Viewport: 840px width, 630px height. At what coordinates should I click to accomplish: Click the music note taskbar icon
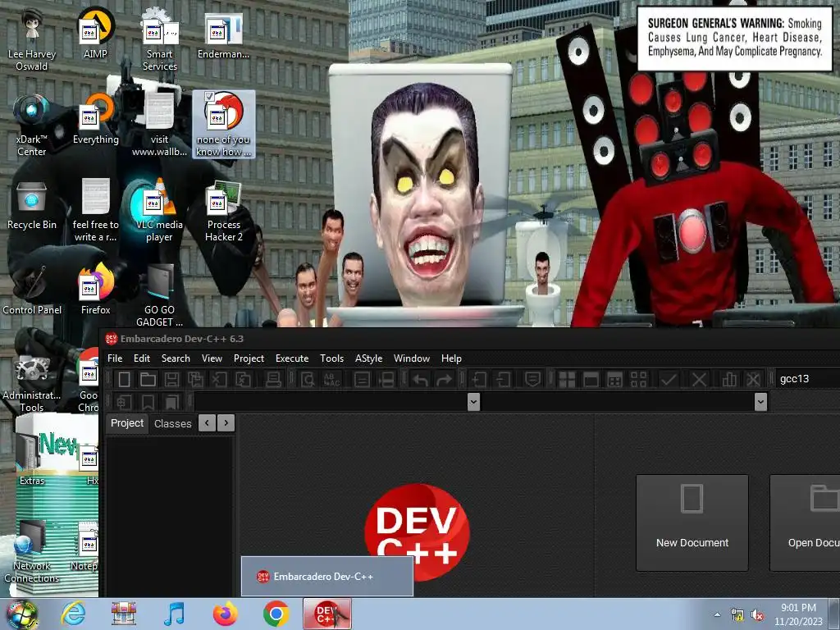pos(174,614)
